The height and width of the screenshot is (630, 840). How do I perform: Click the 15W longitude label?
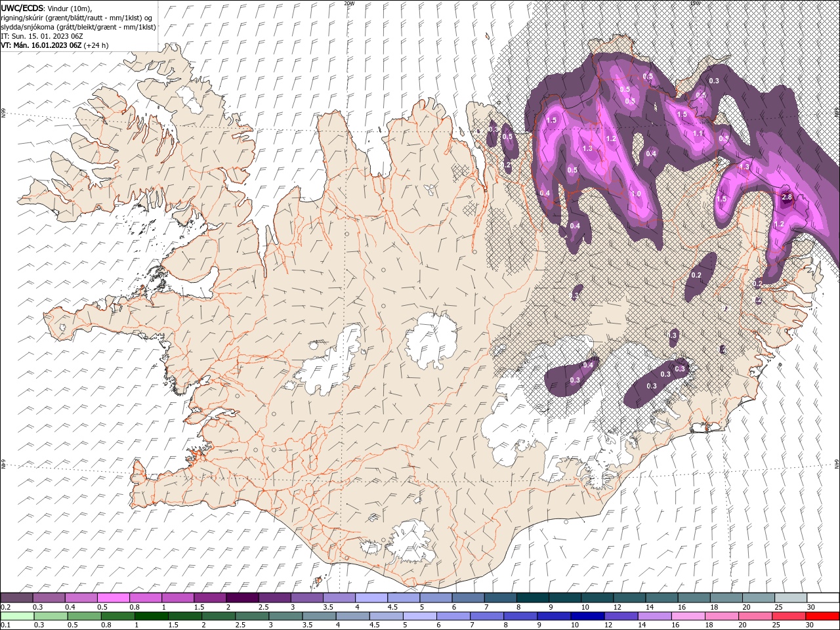click(694, 3)
